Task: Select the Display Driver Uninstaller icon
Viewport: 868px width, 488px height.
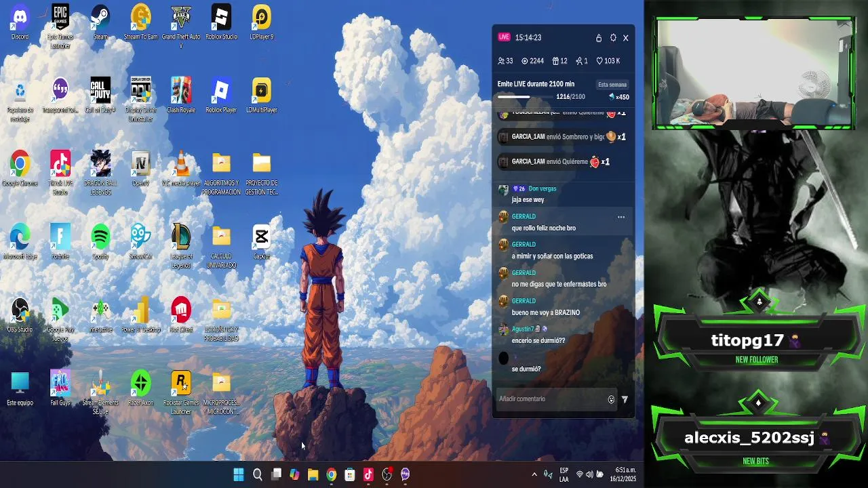Action: coord(140,100)
